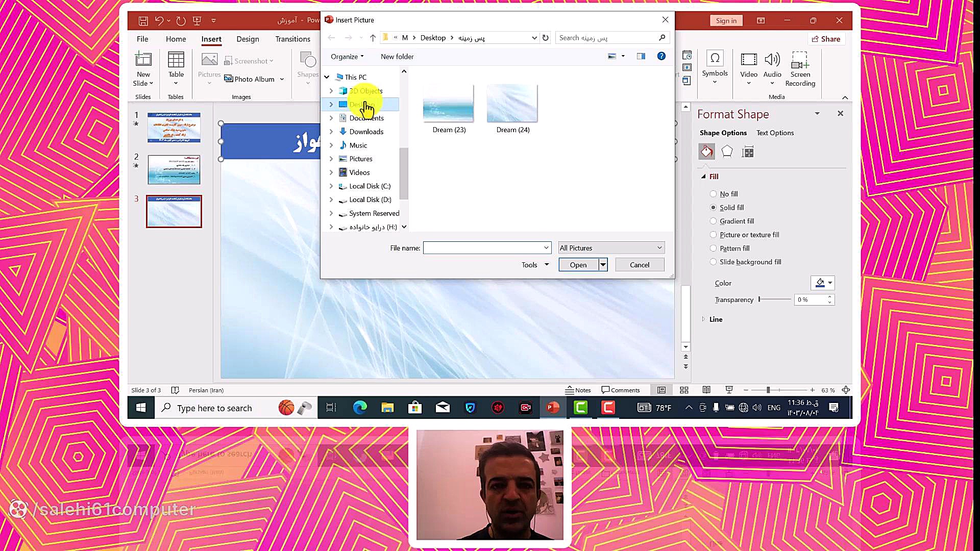Select Effects pentagon icon in Format Shape
The width and height of the screenshot is (980, 551).
pyautogui.click(x=727, y=152)
